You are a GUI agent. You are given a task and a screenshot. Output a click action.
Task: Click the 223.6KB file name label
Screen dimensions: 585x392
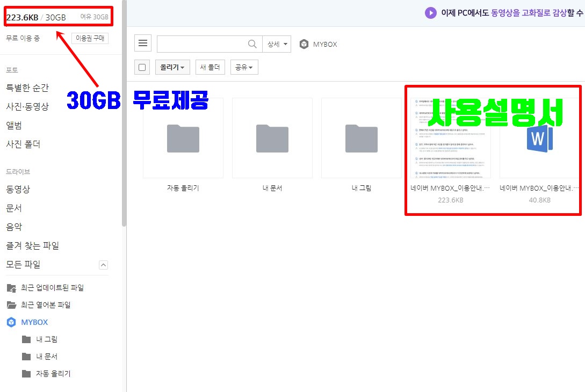[x=450, y=188]
